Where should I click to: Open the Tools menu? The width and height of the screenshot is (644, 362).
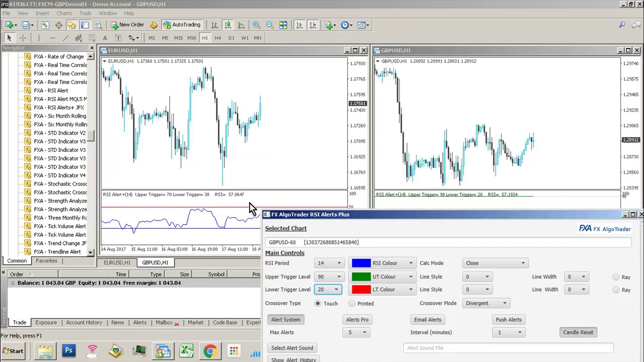tap(85, 13)
